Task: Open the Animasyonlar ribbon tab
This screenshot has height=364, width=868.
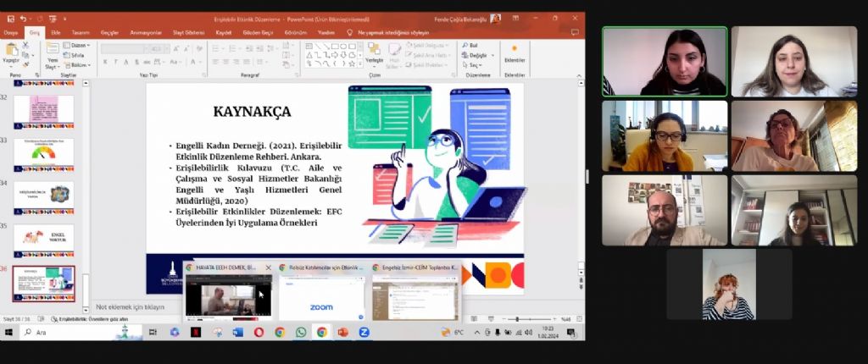Action: (145, 32)
